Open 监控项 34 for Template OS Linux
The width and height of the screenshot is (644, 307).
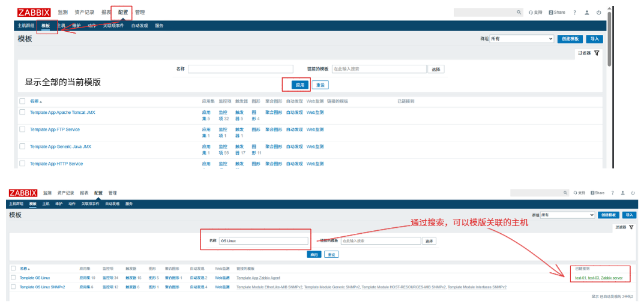pyautogui.click(x=110, y=278)
